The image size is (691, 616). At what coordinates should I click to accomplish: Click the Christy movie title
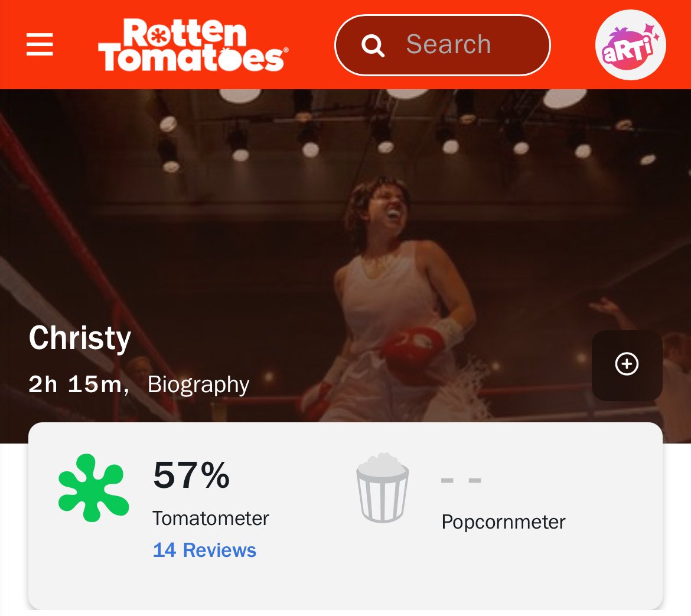(x=80, y=338)
